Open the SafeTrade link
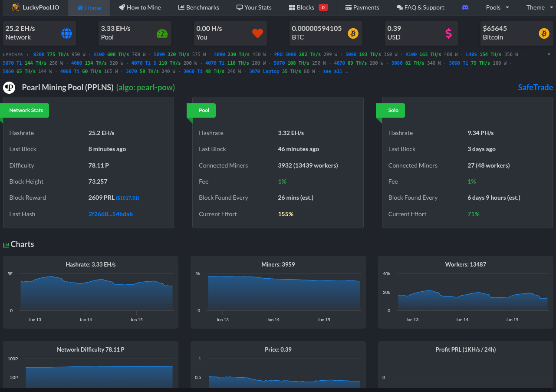This screenshot has height=392, width=556. pos(535,87)
